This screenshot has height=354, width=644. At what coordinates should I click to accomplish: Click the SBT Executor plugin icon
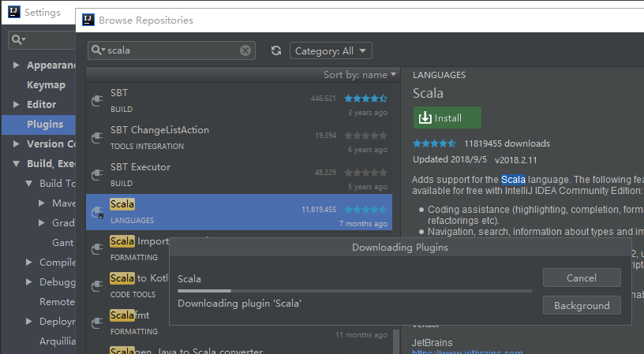click(97, 174)
